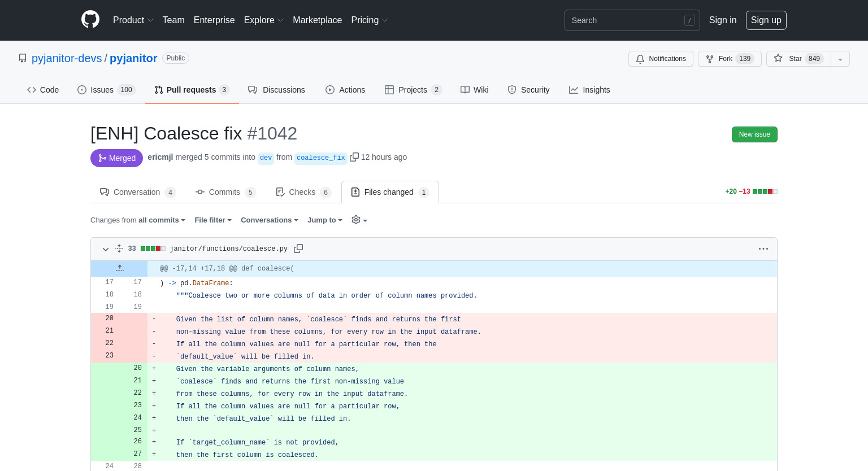
Task: Click the 12 hours ago timestamp
Action: pos(384,157)
